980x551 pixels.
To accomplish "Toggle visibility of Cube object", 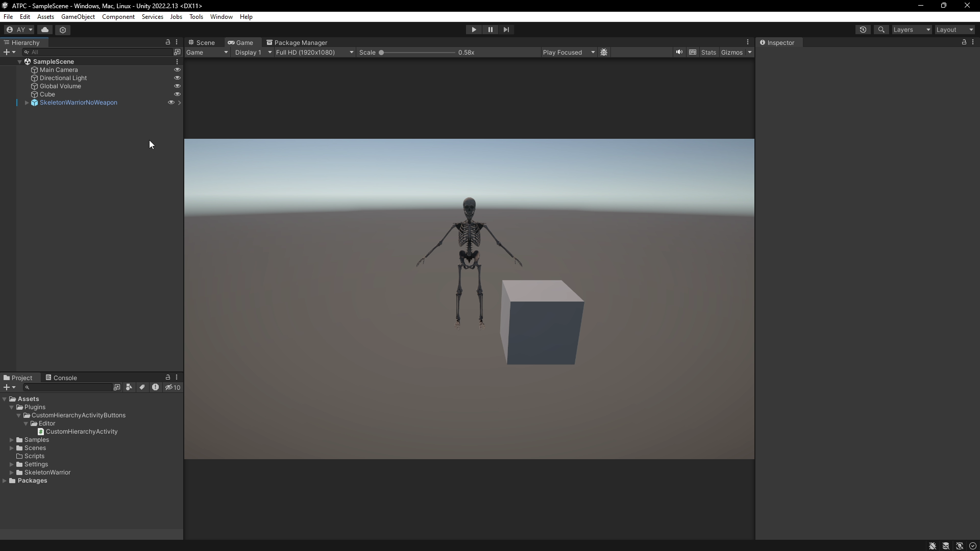I will [x=178, y=94].
